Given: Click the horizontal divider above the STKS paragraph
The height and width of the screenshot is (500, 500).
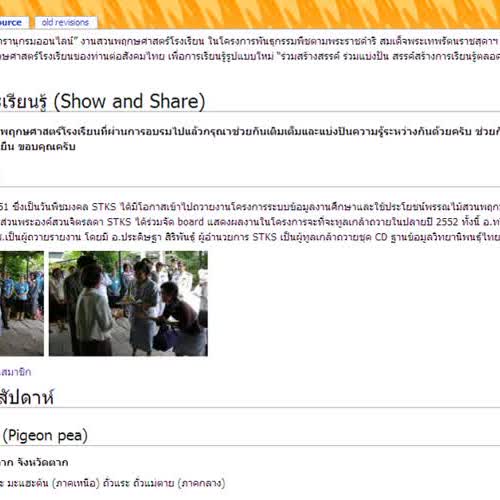Looking at the screenshot, I should click(x=250, y=187).
